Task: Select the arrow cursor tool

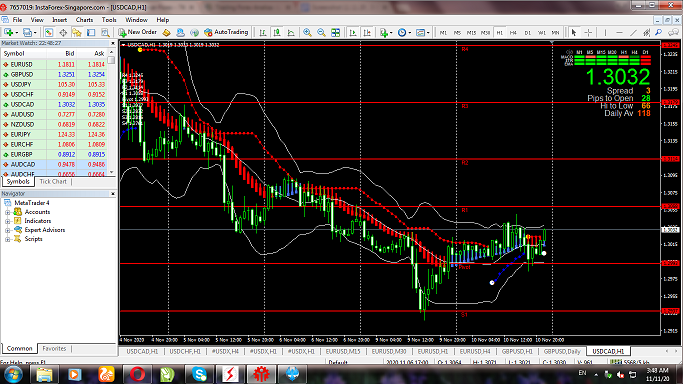Action: click(574, 33)
